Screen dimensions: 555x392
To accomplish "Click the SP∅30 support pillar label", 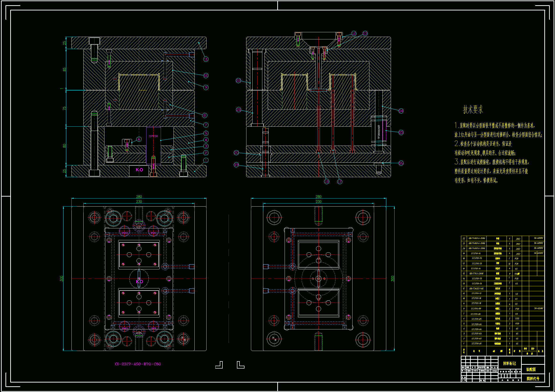I will (x=153, y=136).
